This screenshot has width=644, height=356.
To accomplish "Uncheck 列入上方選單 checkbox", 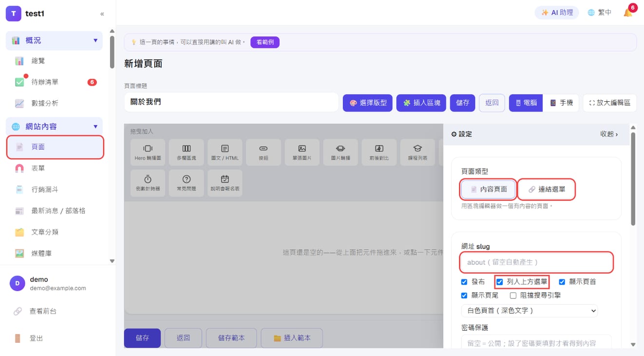I will point(499,282).
